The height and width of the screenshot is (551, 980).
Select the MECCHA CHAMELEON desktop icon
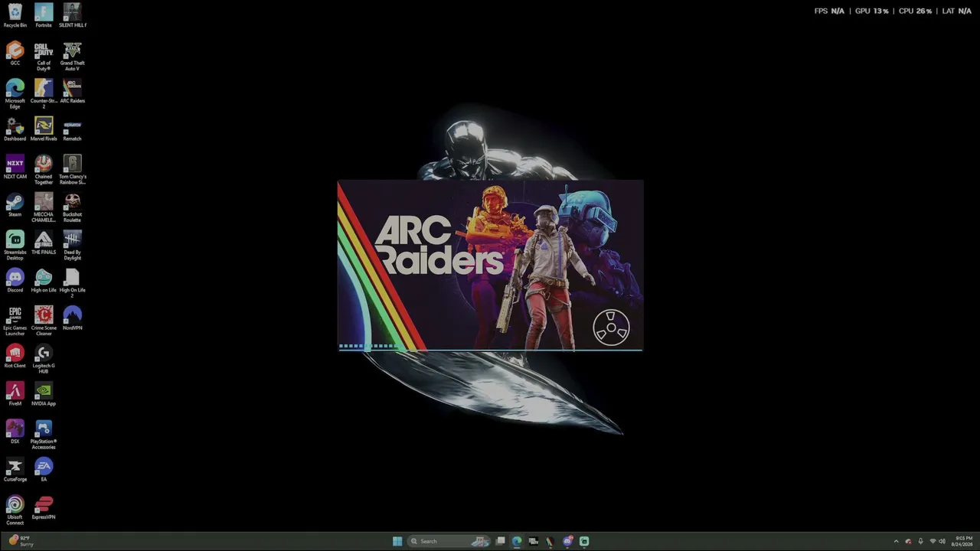[x=44, y=207]
